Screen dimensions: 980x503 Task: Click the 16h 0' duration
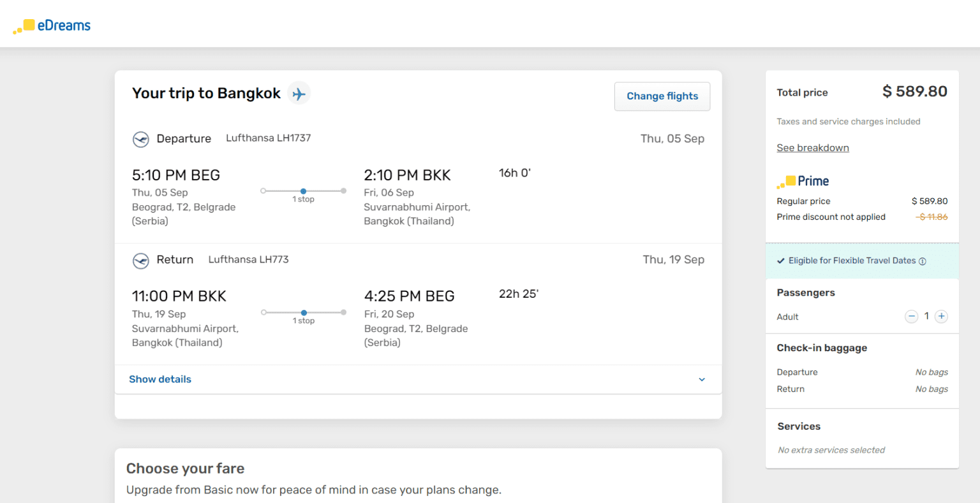tap(515, 173)
